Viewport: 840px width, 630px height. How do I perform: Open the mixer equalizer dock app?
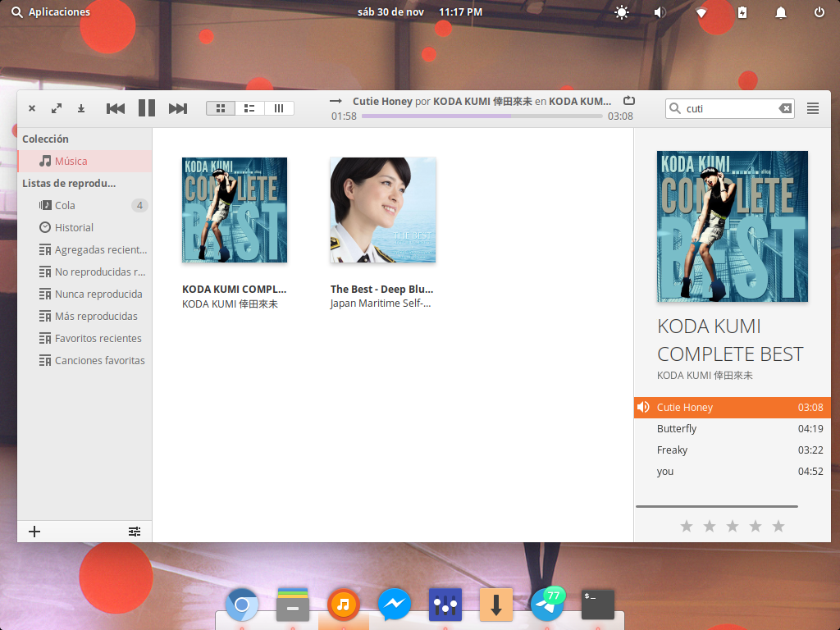(445, 605)
